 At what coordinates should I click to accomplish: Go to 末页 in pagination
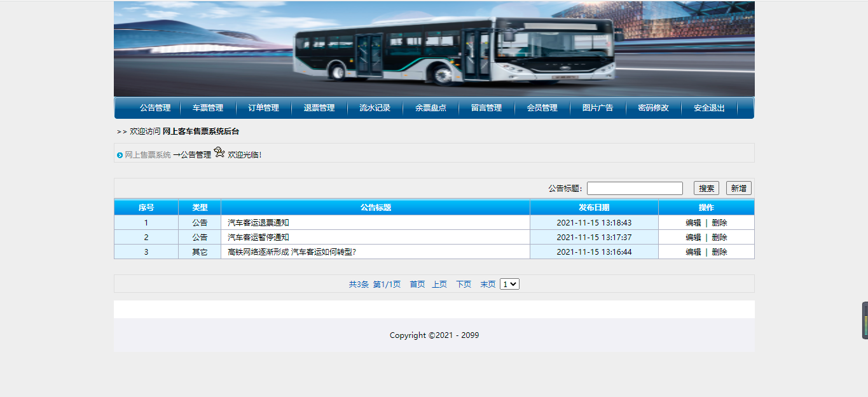point(488,285)
